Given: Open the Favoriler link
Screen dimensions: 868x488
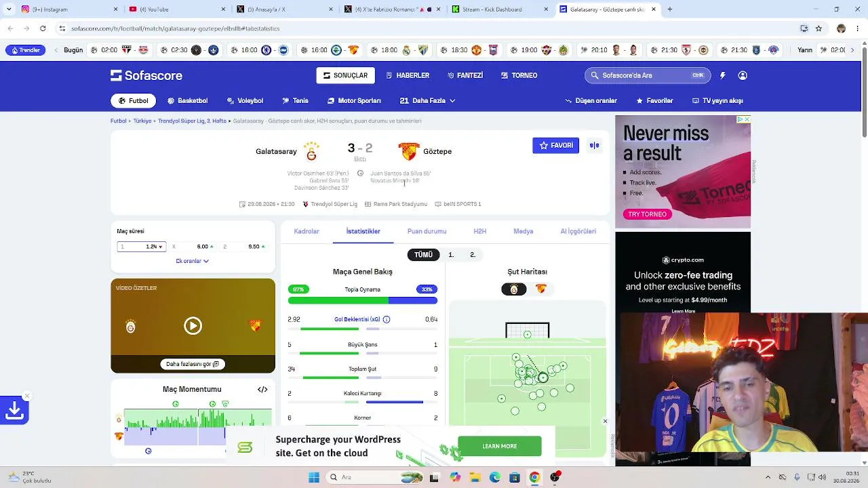Looking at the screenshot, I should (x=654, y=100).
